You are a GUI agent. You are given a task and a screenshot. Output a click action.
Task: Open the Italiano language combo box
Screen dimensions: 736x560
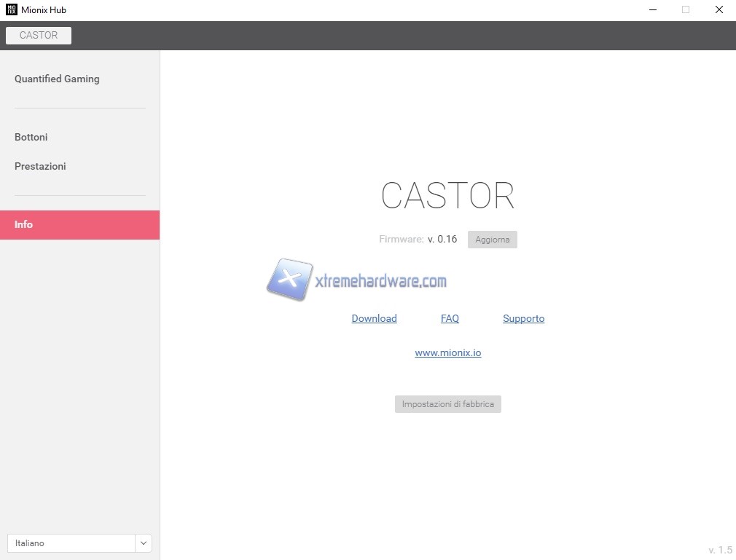tap(71, 543)
